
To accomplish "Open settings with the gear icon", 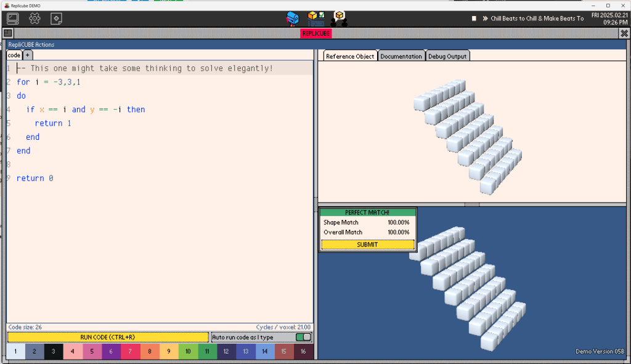I will [x=35, y=18].
